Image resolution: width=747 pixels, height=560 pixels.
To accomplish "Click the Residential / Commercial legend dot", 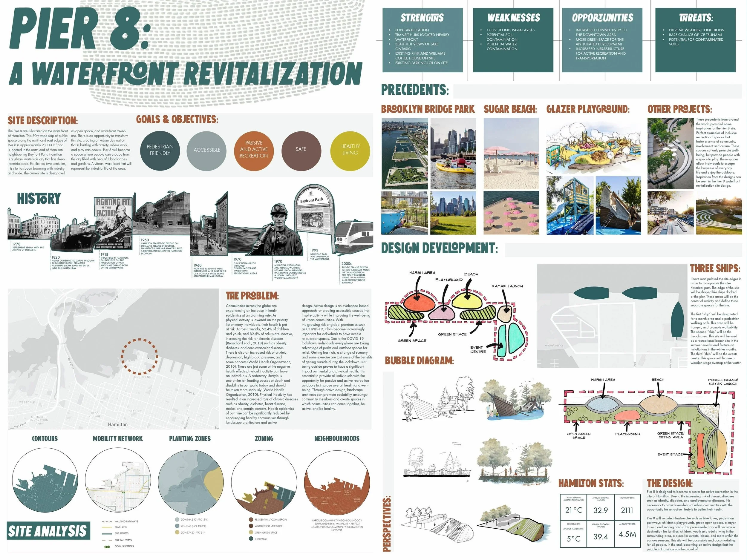I will pyautogui.click(x=251, y=519).
